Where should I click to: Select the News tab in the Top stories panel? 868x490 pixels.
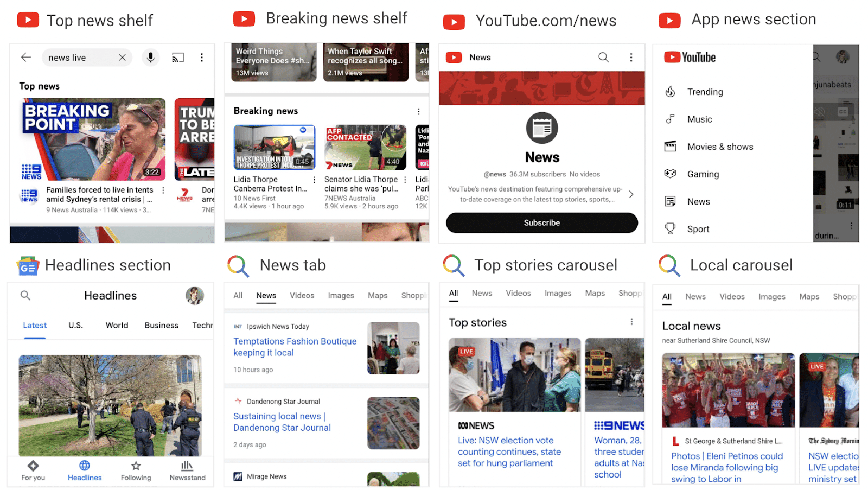(x=482, y=294)
